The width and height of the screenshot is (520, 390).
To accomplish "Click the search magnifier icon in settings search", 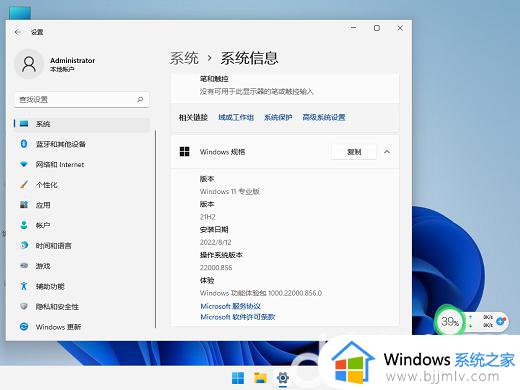I will click(x=140, y=99).
